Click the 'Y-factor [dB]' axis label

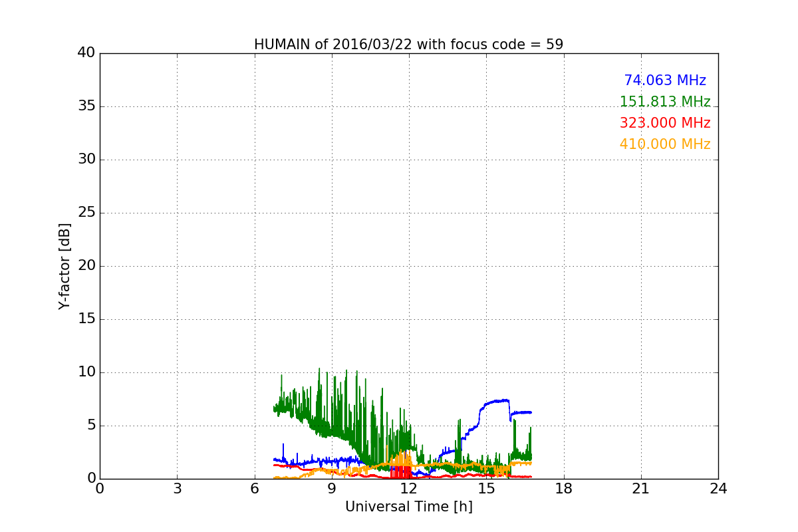65,266
